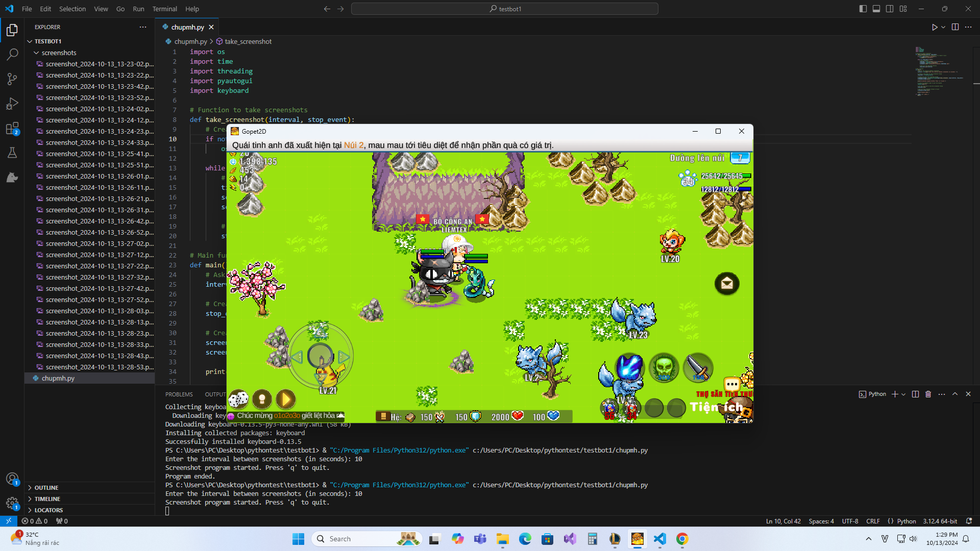The width and height of the screenshot is (980, 551).
Task: Click the green skull skill in Gopet2D
Action: click(x=664, y=368)
